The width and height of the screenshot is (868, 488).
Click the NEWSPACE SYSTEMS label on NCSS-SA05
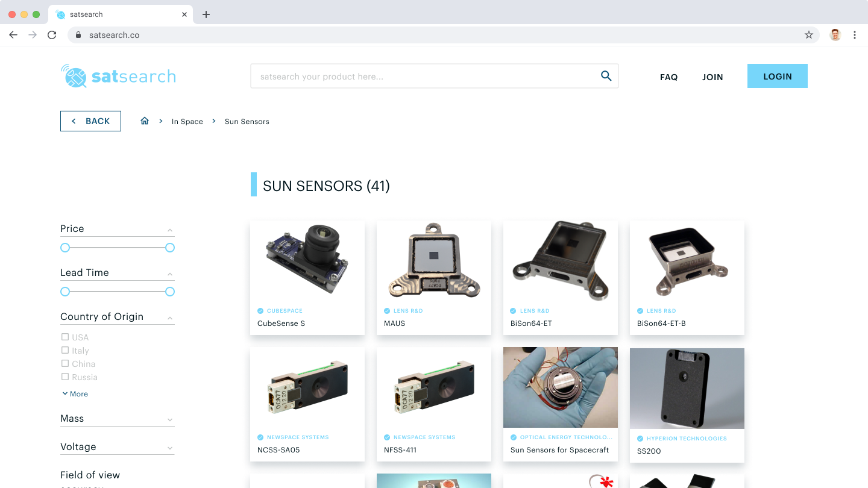click(x=298, y=437)
